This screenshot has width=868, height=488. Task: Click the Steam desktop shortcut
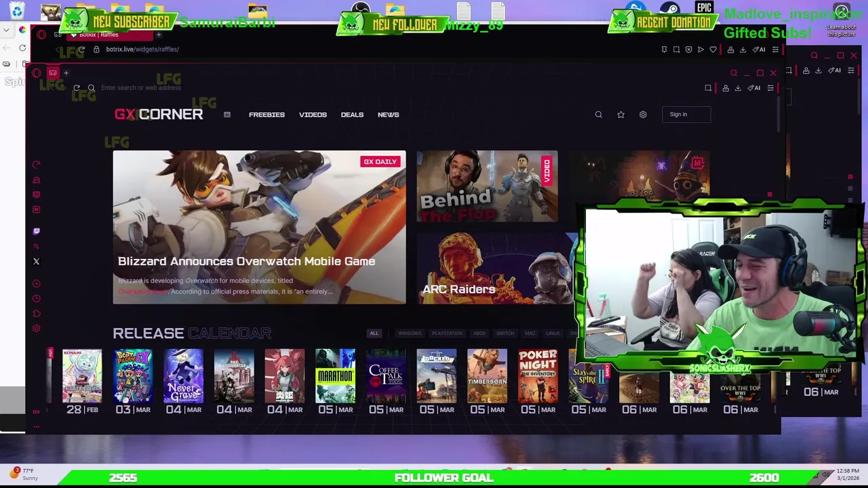[669, 9]
